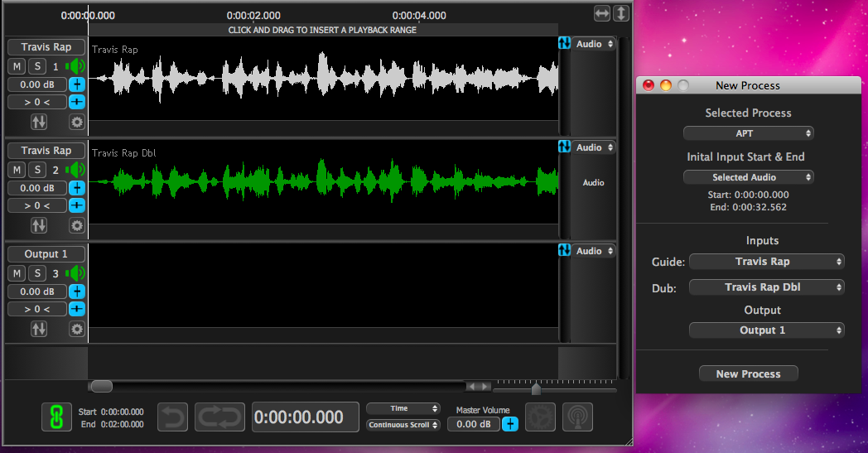Click the vertical fit arrows icon at top right
Image resolution: width=868 pixels, height=453 pixels.
pyautogui.click(x=620, y=13)
